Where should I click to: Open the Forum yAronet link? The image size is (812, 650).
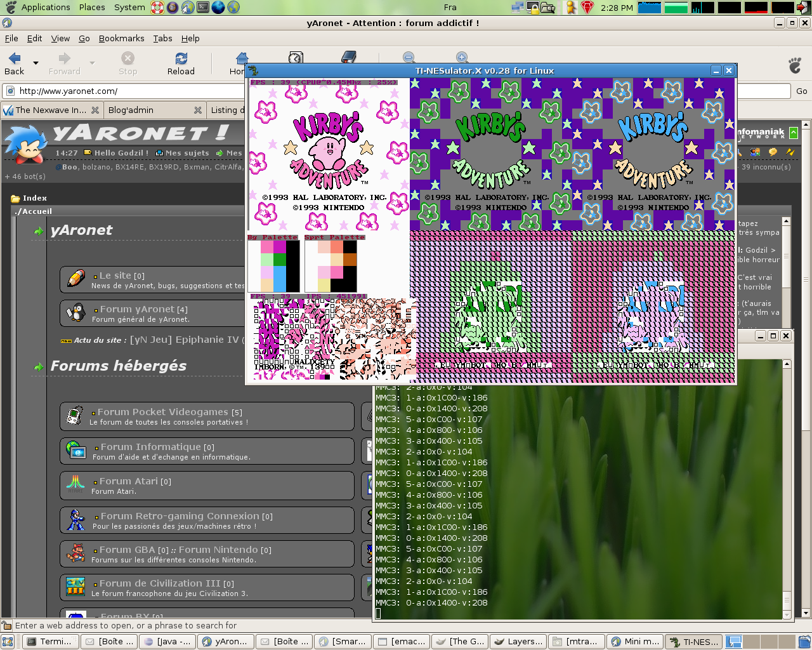[137, 309]
